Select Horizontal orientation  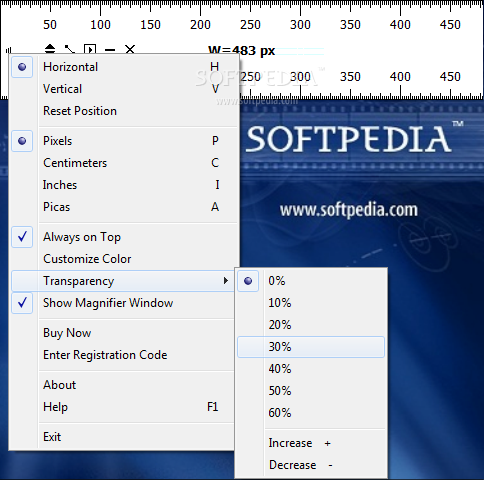pyautogui.click(x=124, y=67)
